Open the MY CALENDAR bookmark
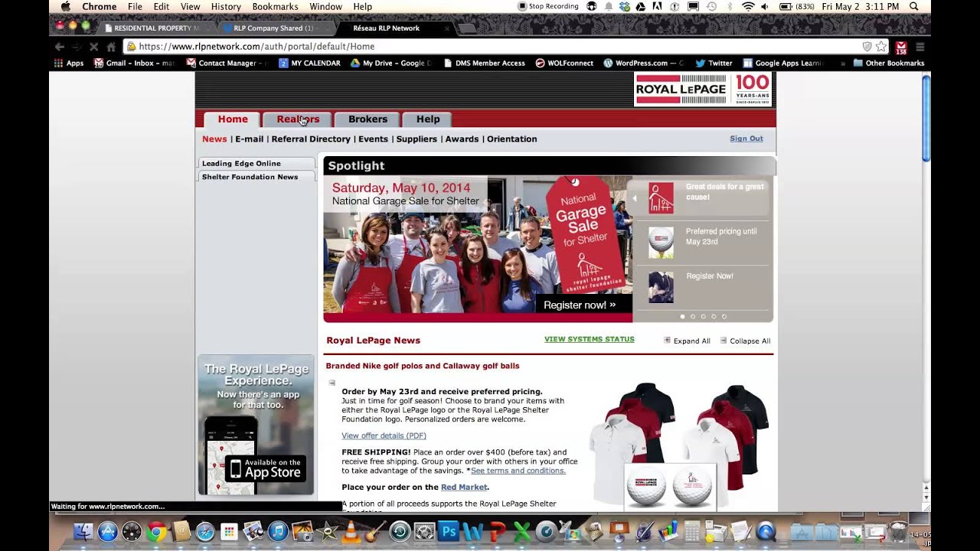The image size is (980, 551). click(309, 64)
